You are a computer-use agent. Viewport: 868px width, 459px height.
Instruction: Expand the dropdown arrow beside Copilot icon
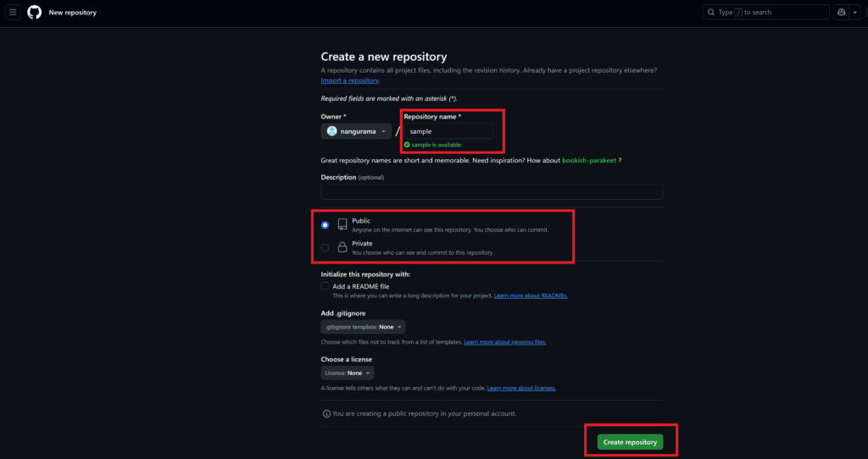point(854,12)
